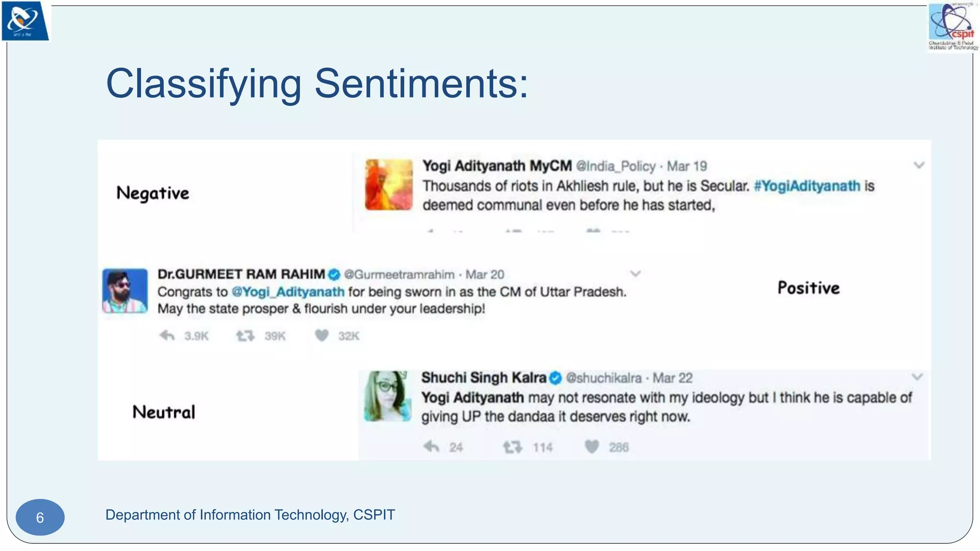The image size is (980, 551).
Task: Open @shuchikalra profile handle
Action: pos(603,378)
